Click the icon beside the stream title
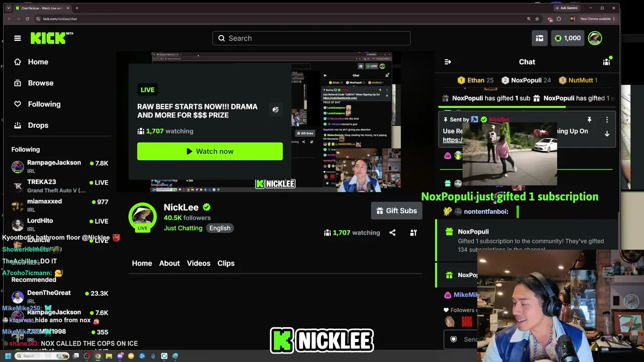 [x=275, y=110]
